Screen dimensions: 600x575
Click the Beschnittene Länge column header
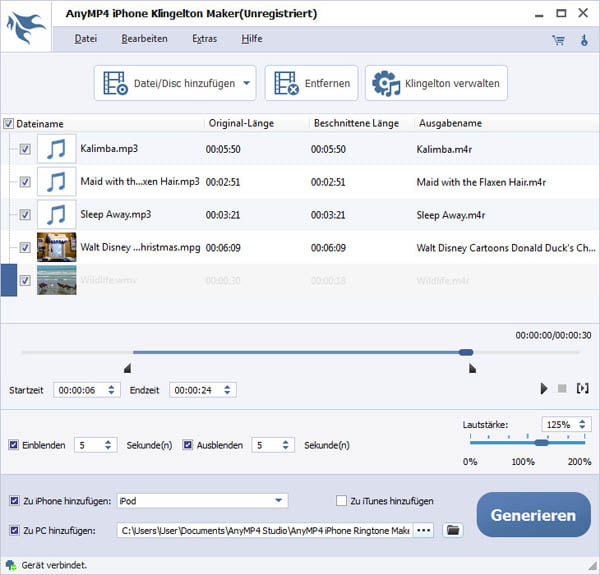click(x=356, y=123)
